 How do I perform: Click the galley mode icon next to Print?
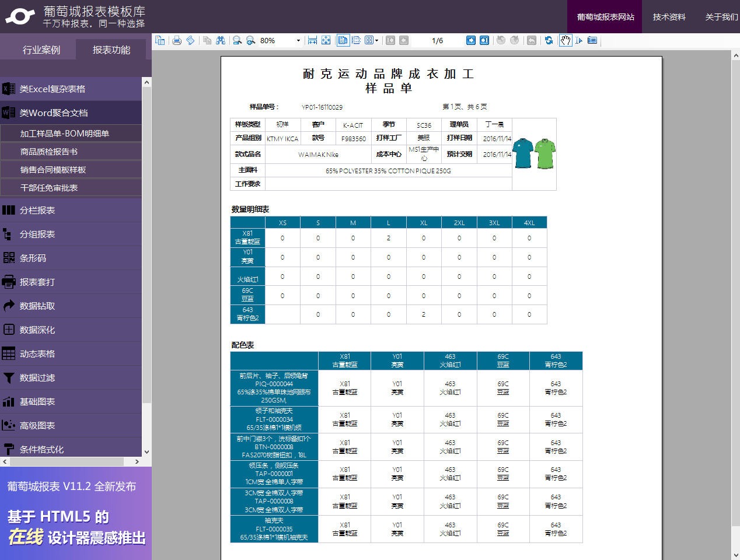190,40
